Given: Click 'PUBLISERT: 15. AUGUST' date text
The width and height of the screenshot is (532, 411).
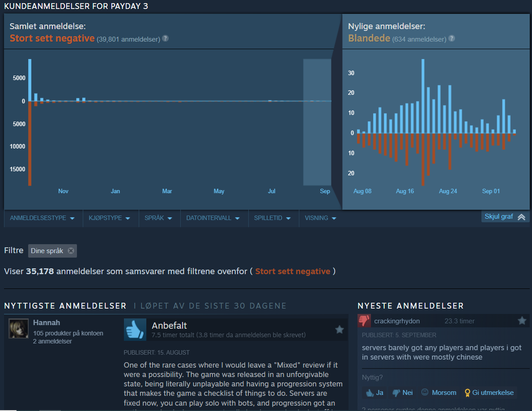Looking at the screenshot, I should (157, 353).
